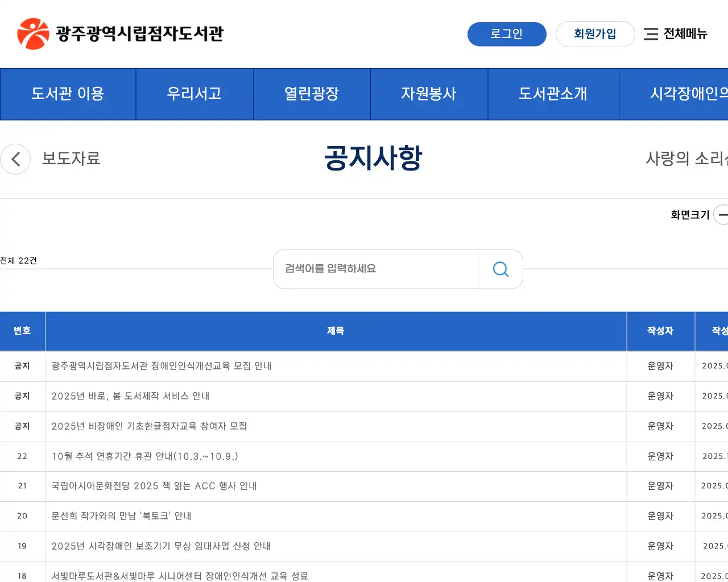This screenshot has width=728, height=582.
Task: Open the 자원봉사 menu
Action: click(x=429, y=94)
